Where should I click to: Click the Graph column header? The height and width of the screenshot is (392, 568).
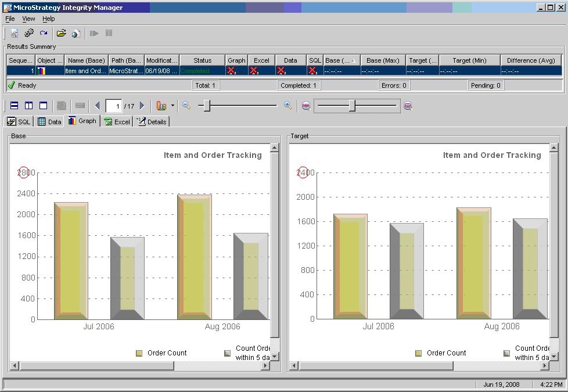point(236,60)
